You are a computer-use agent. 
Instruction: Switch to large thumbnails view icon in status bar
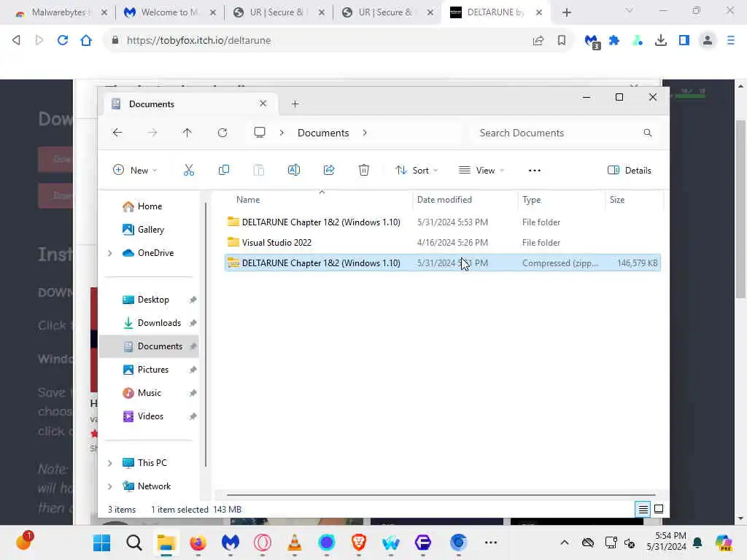pyautogui.click(x=659, y=509)
